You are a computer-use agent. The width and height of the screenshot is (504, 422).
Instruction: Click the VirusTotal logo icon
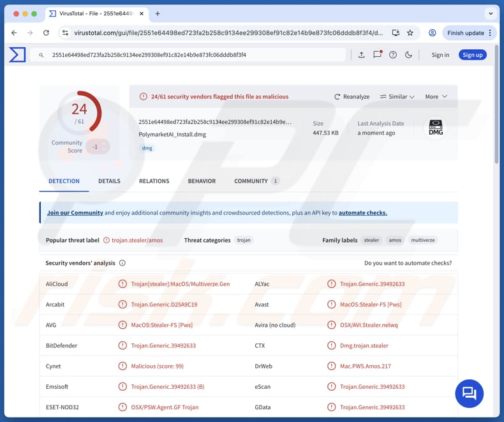click(x=17, y=55)
